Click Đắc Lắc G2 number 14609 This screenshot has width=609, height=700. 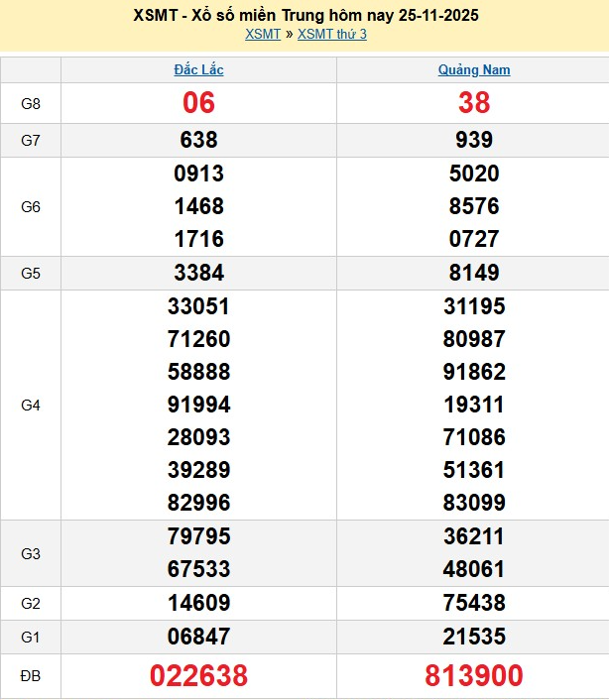tap(198, 603)
